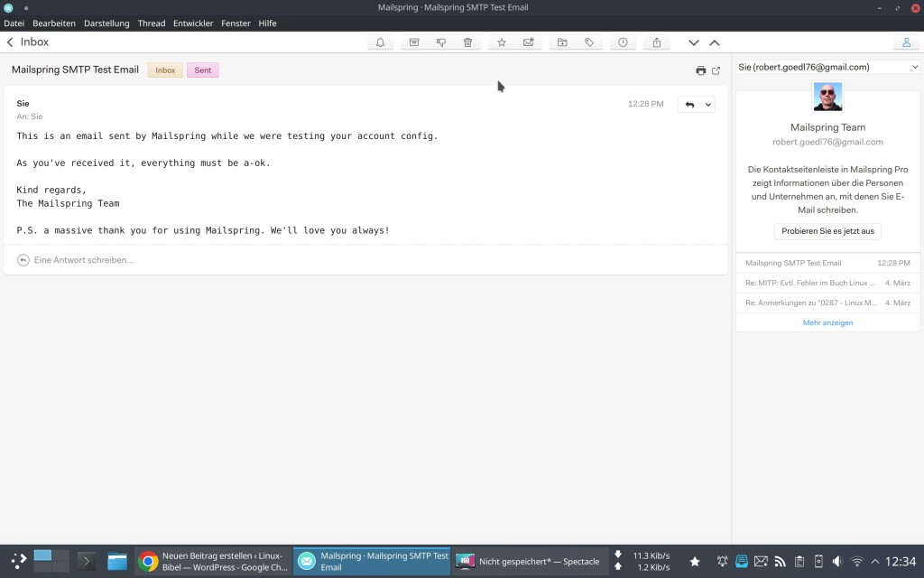
Task: Open the clipboard tray icon
Action: click(x=799, y=562)
